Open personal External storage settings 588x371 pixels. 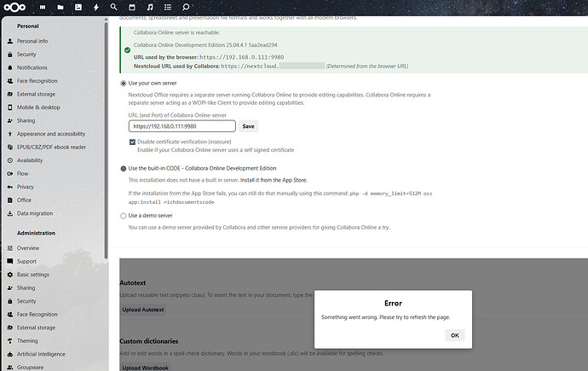point(36,94)
